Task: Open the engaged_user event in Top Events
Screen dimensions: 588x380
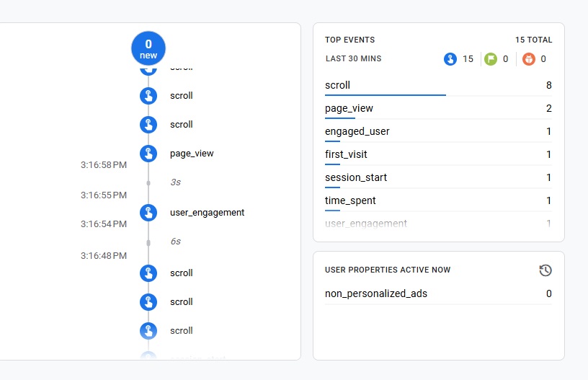Action: 438,132
